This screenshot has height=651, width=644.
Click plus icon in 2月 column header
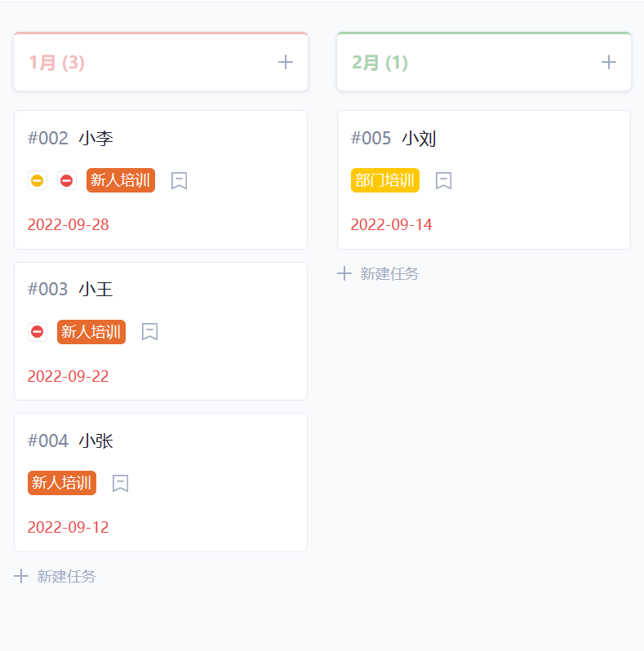[x=608, y=62]
